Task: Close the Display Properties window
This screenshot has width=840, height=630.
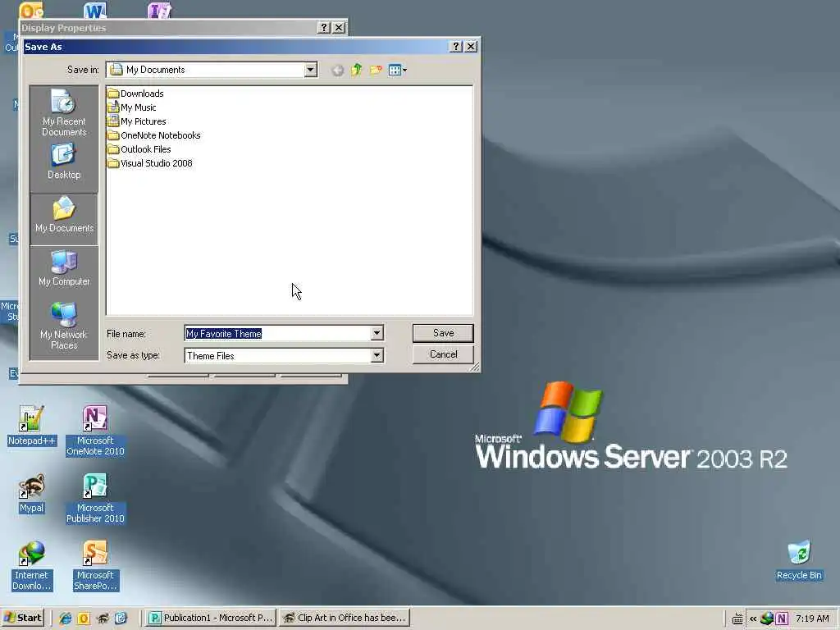Action: point(339,27)
